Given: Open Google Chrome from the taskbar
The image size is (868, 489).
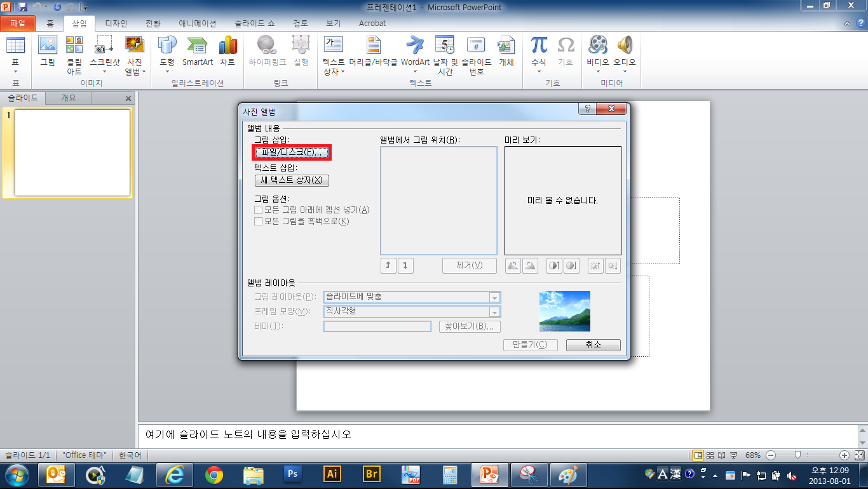Looking at the screenshot, I should [214, 474].
